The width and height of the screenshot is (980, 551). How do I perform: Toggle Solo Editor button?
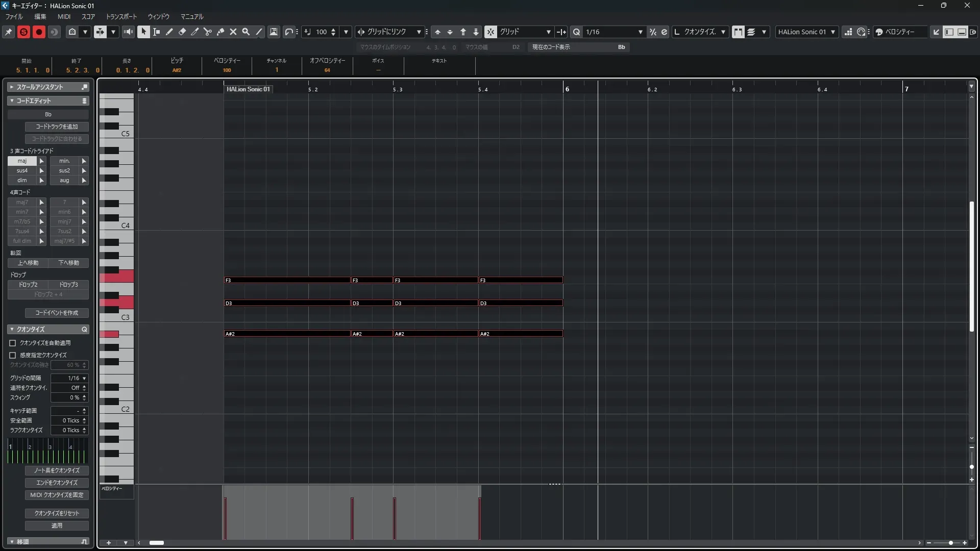click(x=23, y=32)
